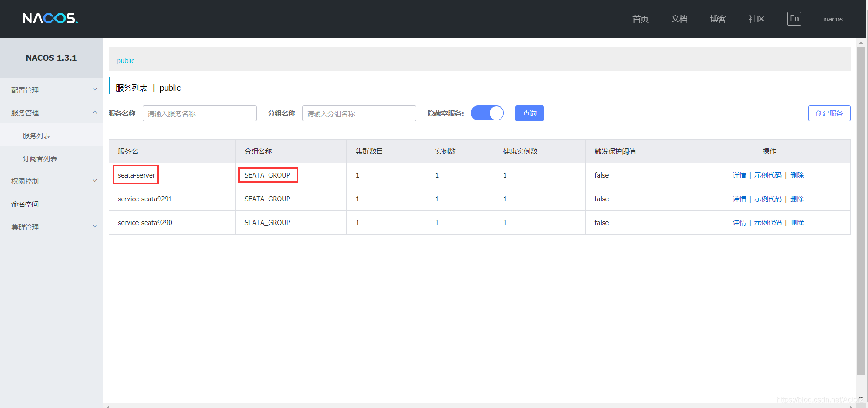Image resolution: width=868 pixels, height=408 pixels.
Task: Open 详情 for service-seata9291
Action: click(x=739, y=199)
